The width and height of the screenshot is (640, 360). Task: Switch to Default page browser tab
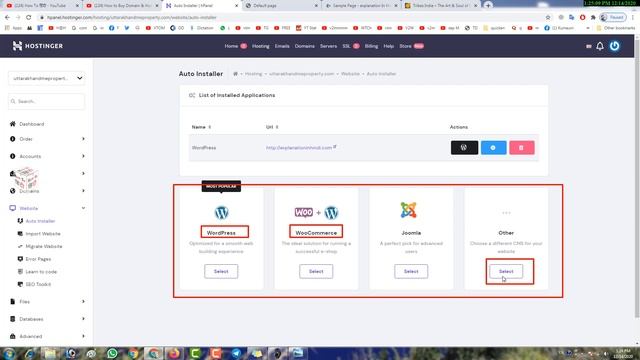pos(282,6)
